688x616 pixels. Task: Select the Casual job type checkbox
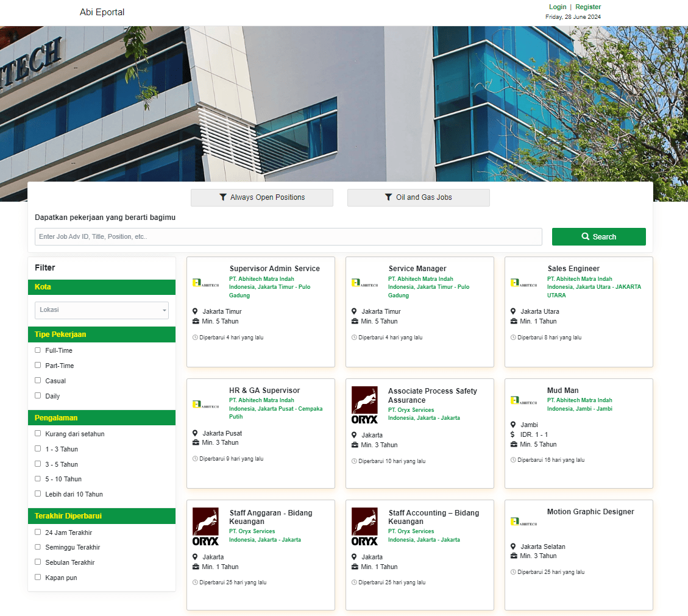coord(38,381)
